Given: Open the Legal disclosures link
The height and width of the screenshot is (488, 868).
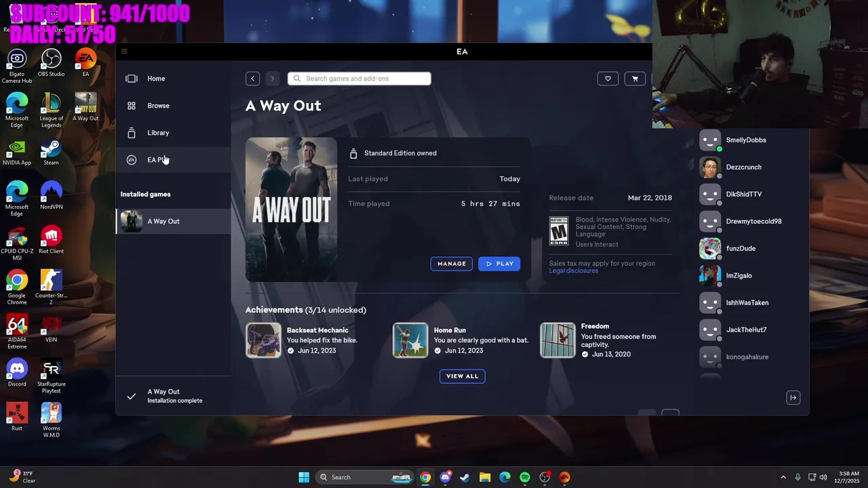Looking at the screenshot, I should (x=574, y=270).
